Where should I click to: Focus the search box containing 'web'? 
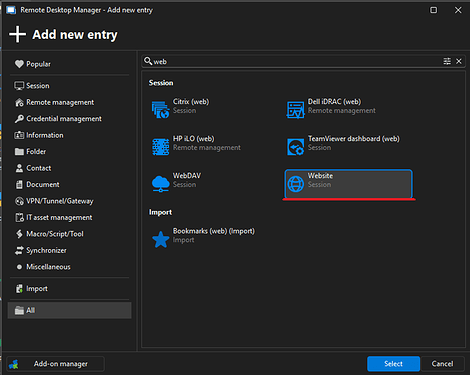click(297, 61)
